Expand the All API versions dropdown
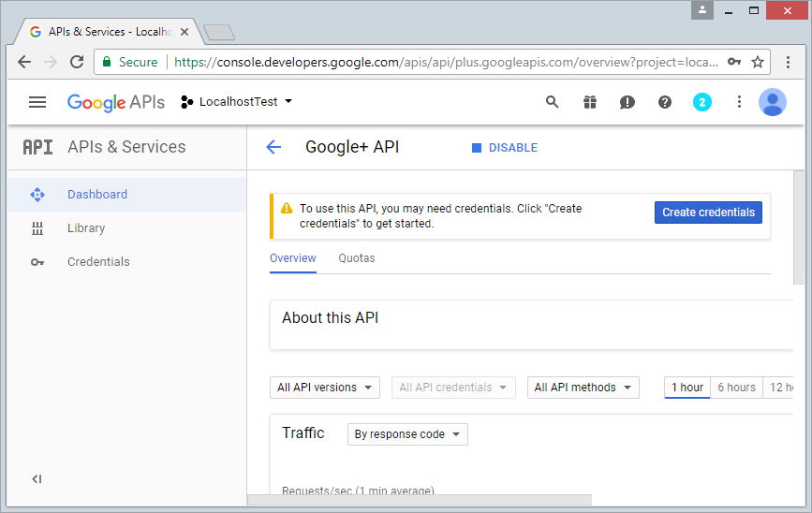This screenshot has width=812, height=513. click(x=325, y=388)
